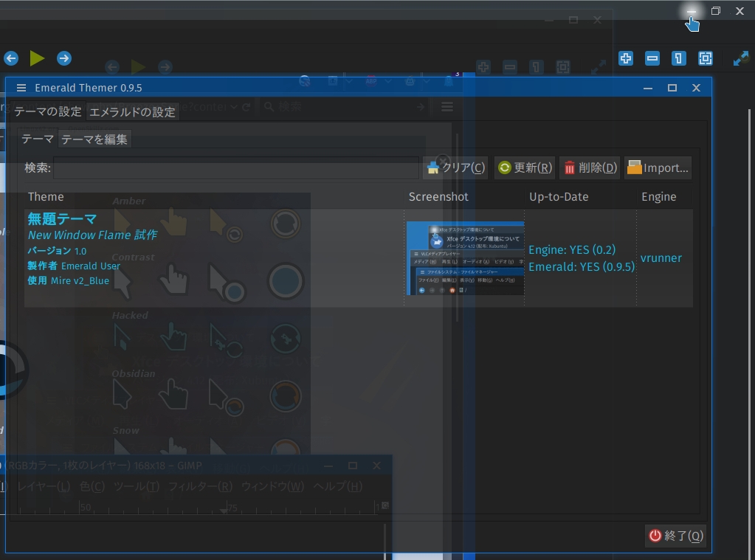
Task: Open フィルター(R) menu in GIMP window
Action: click(x=200, y=487)
